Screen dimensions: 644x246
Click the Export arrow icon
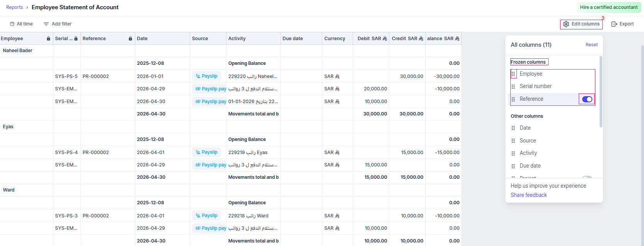click(x=614, y=24)
